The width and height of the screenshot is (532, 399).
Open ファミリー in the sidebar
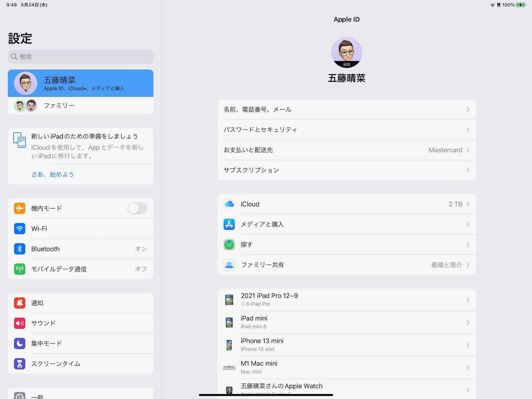tap(81, 106)
